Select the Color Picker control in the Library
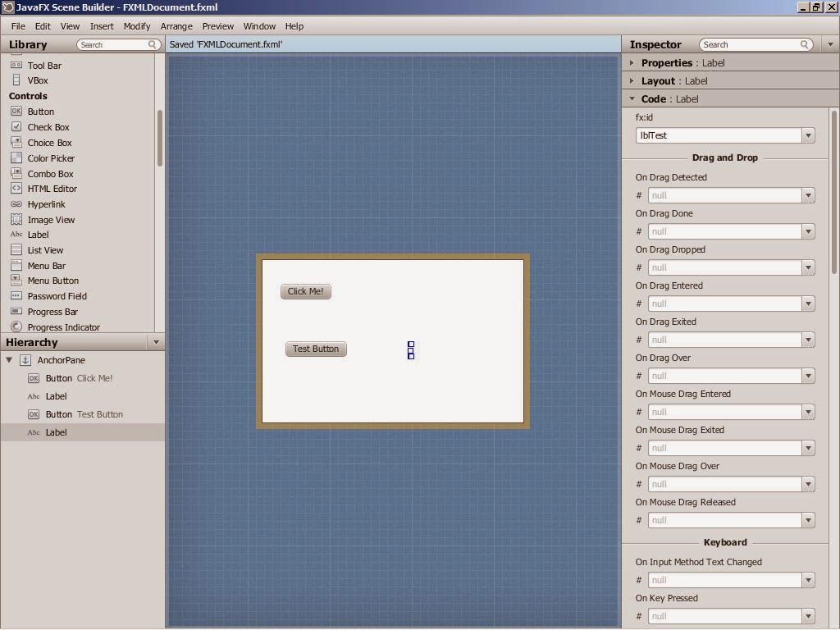 click(x=51, y=157)
